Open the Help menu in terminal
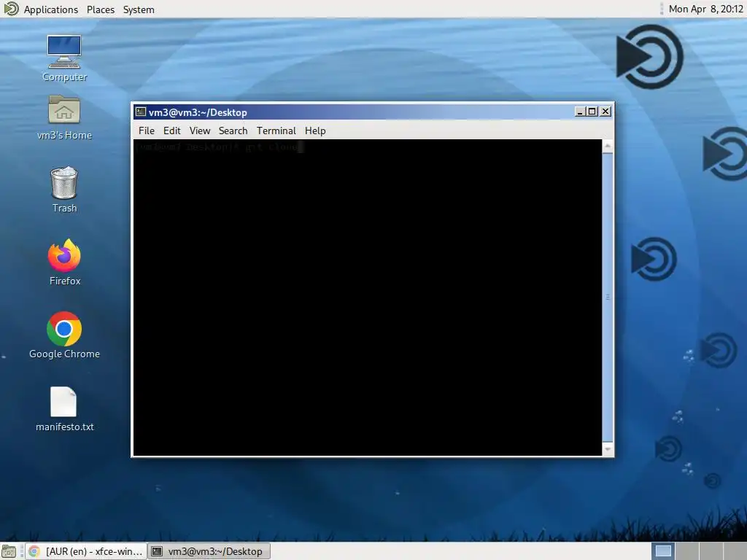This screenshot has height=560, width=747. point(315,131)
